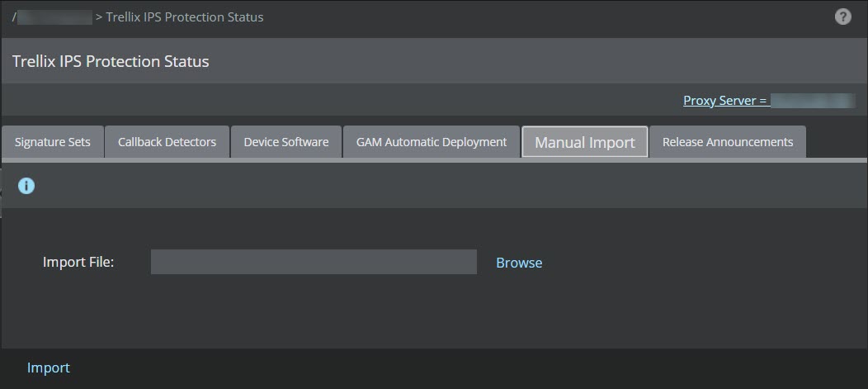Click the Import File label
The height and width of the screenshot is (389, 868).
[78, 262]
